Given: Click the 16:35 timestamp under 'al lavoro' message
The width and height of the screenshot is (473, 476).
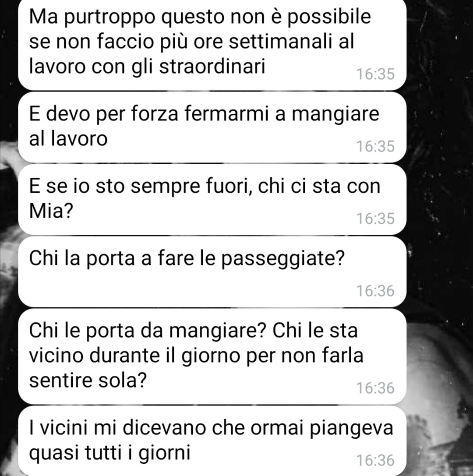Looking at the screenshot, I should tap(375, 146).
